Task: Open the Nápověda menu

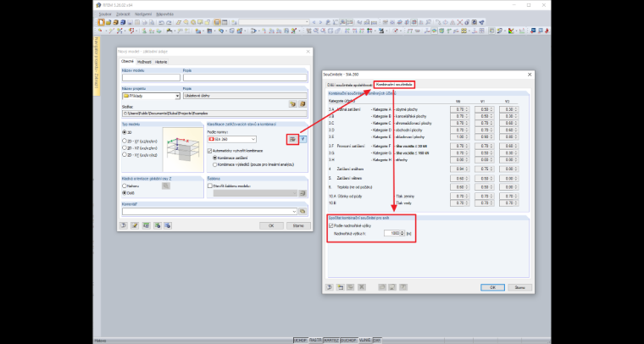Action: coord(164,14)
